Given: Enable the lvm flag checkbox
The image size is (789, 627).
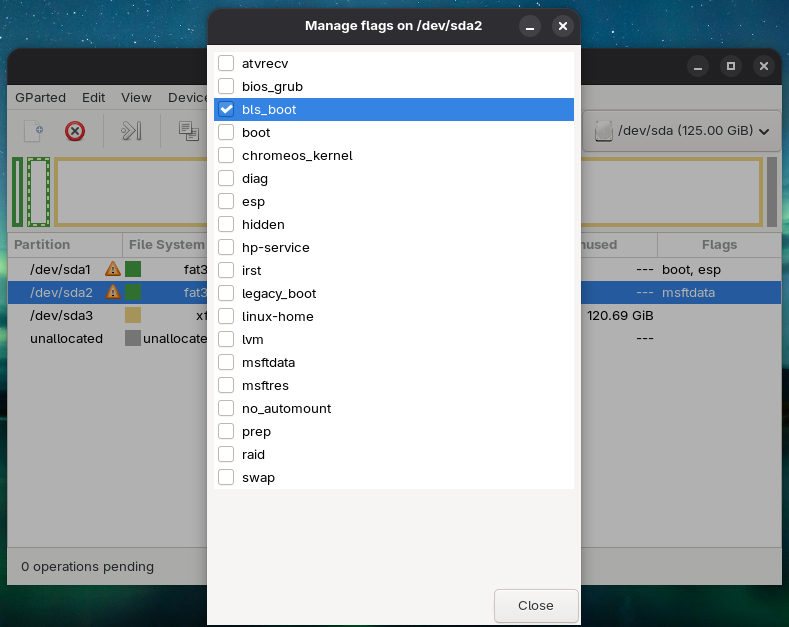Looking at the screenshot, I should click(226, 340).
